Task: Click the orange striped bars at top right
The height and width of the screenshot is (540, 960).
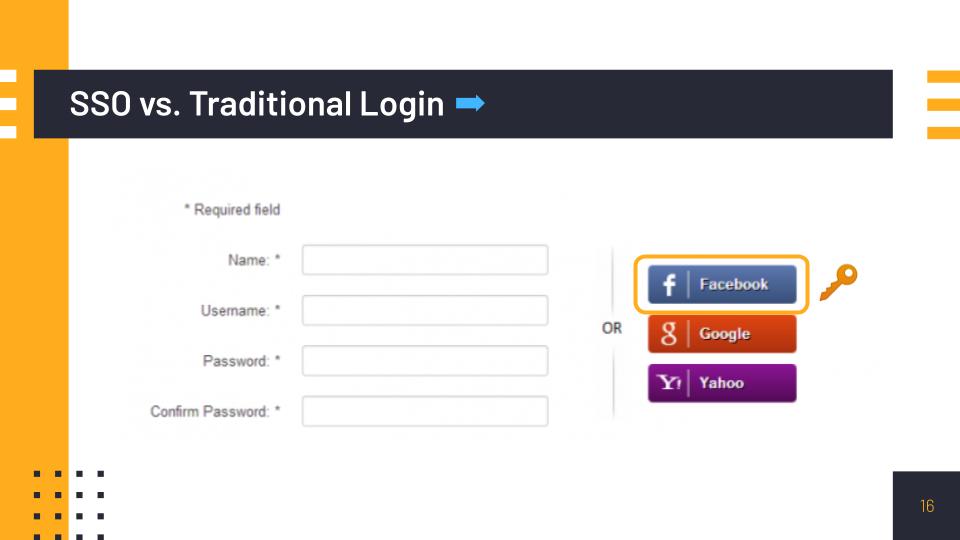Action: click(x=942, y=104)
